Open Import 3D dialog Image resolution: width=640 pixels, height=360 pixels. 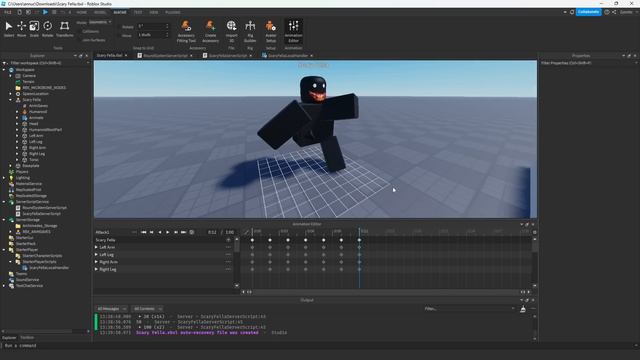(231, 31)
